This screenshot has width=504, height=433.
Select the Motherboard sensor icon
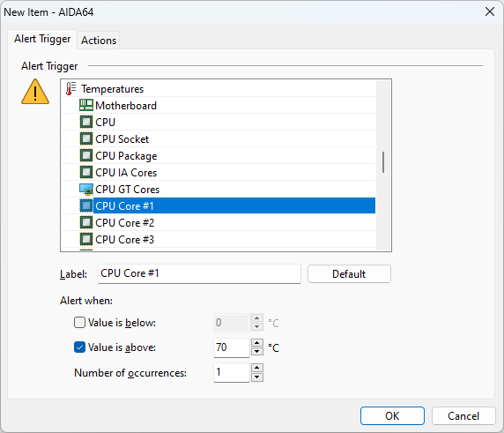click(86, 105)
